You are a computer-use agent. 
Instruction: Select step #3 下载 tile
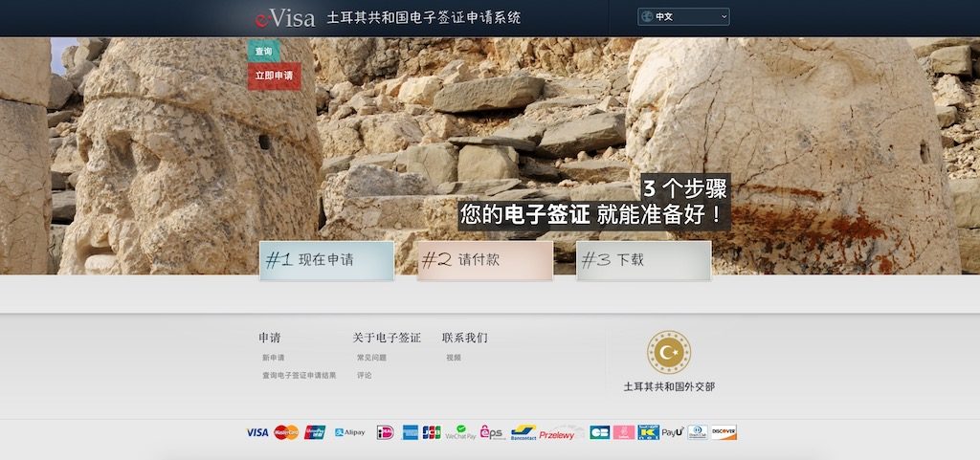click(x=644, y=260)
